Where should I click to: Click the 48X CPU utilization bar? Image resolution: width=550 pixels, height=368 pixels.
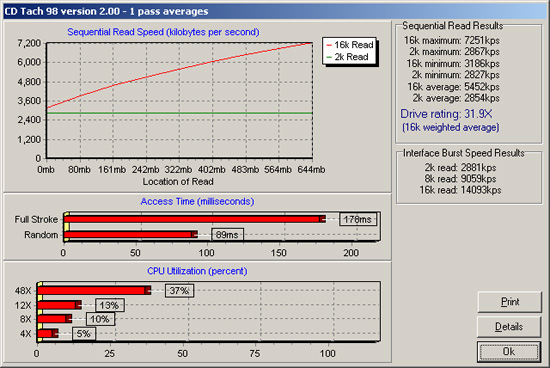94,290
